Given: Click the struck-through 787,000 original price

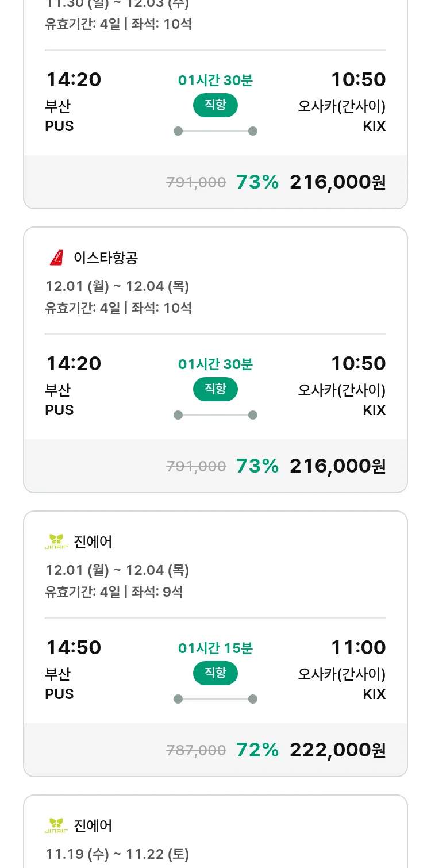Looking at the screenshot, I should tap(196, 750).
